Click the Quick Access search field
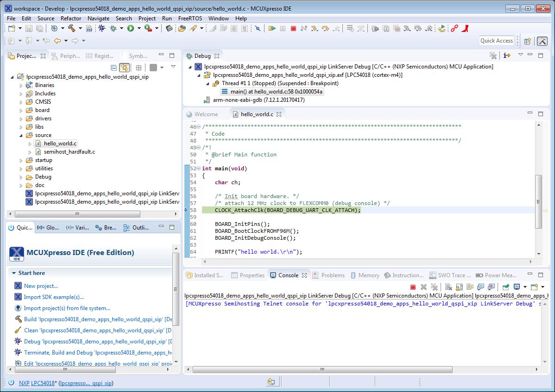555x392 pixels. [x=496, y=41]
